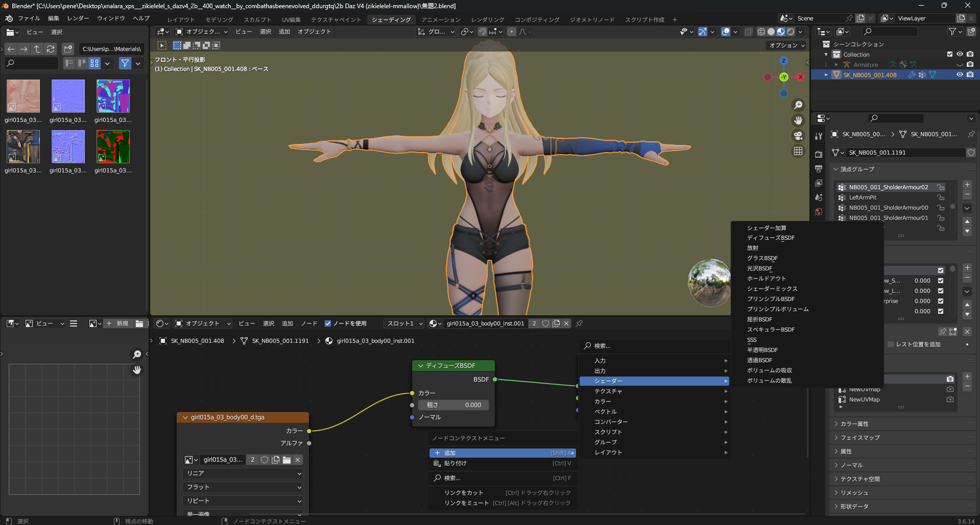Image resolution: width=980 pixels, height=525 pixels.
Task: Switch perspective/orthographic with grid icon
Action: 798,151
